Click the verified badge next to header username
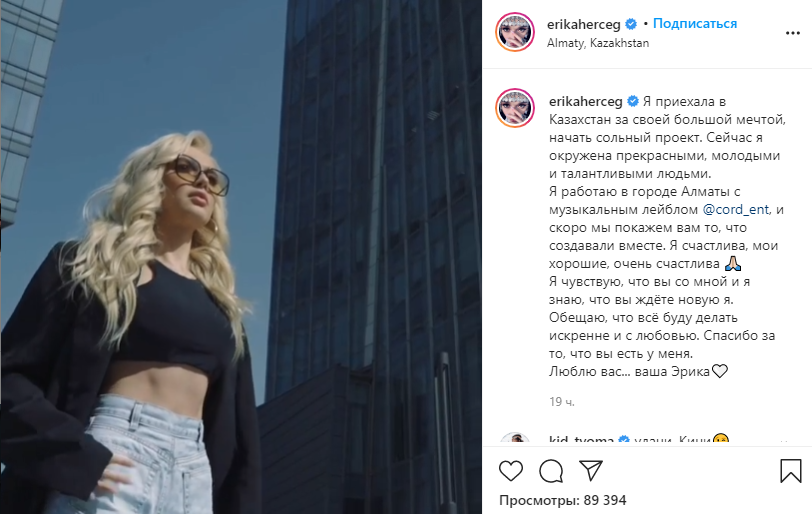Image resolution: width=812 pixels, height=514 pixels. [631, 24]
